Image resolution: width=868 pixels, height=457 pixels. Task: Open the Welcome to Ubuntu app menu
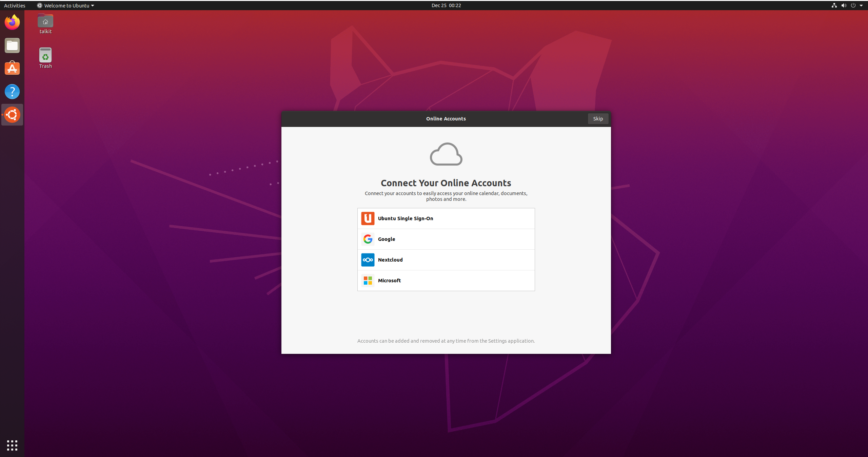tap(66, 5)
